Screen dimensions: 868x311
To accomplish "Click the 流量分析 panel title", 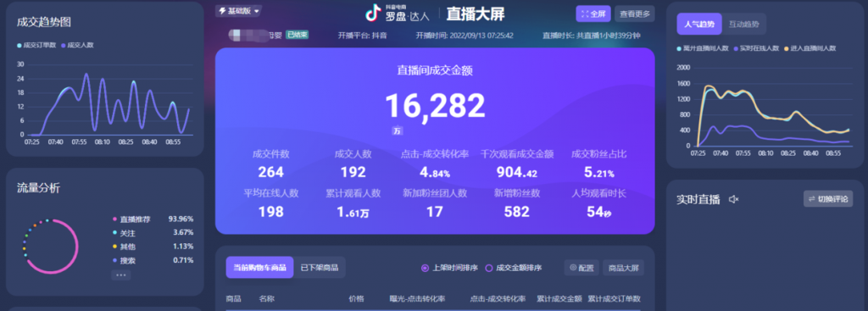I will coord(39,188).
